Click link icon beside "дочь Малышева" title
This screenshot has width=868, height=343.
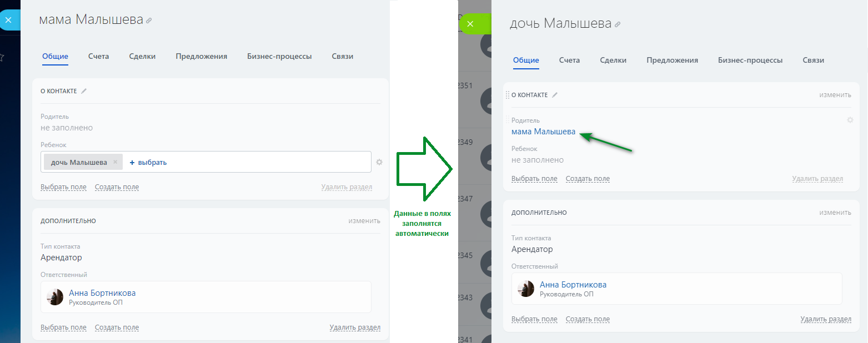[618, 24]
